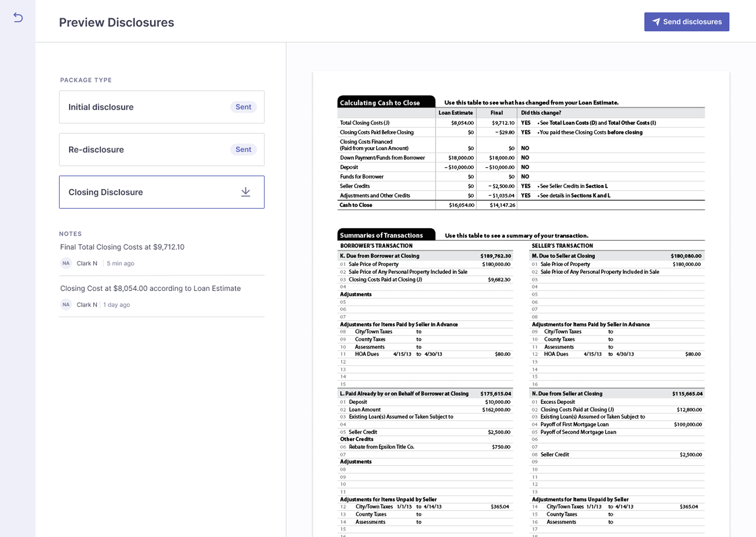Click the Sent badge on Initial disclosure
756x537 pixels.
click(243, 107)
